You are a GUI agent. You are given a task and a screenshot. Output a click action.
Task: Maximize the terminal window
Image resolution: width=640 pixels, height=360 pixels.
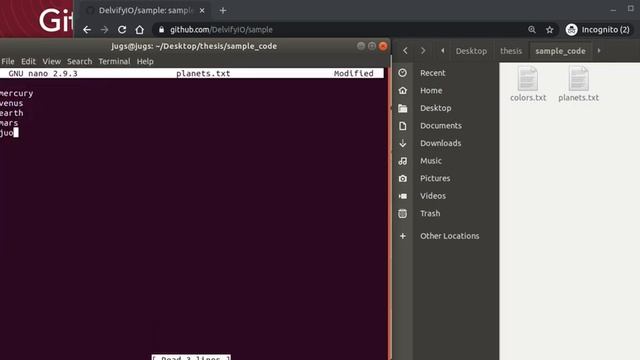point(372,46)
